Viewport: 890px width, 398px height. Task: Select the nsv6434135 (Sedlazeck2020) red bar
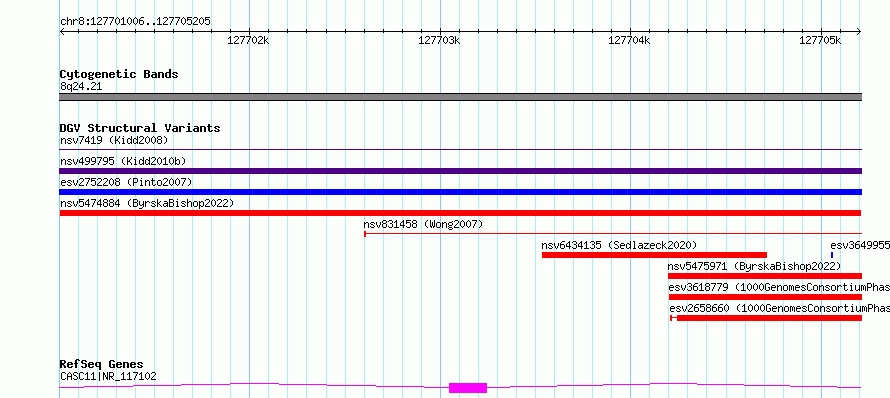[654, 255]
